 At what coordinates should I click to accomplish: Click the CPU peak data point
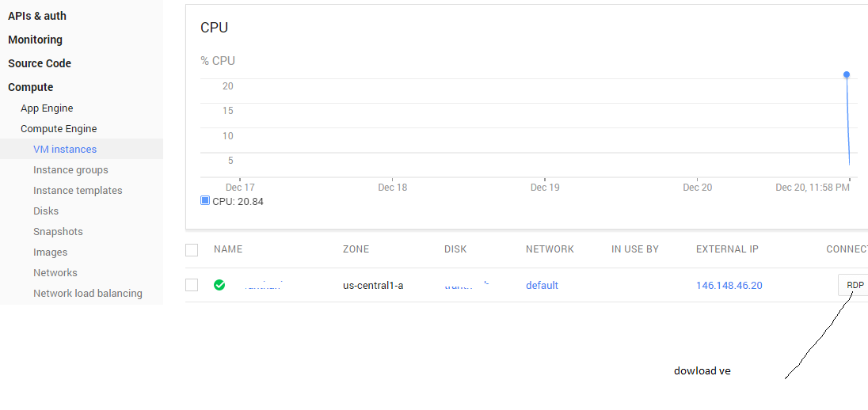[847, 74]
